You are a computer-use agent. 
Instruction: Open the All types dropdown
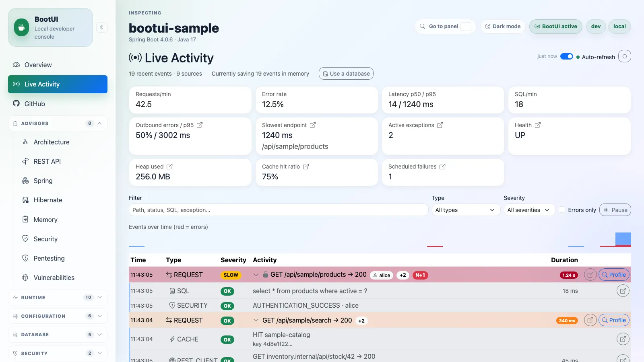pyautogui.click(x=466, y=210)
